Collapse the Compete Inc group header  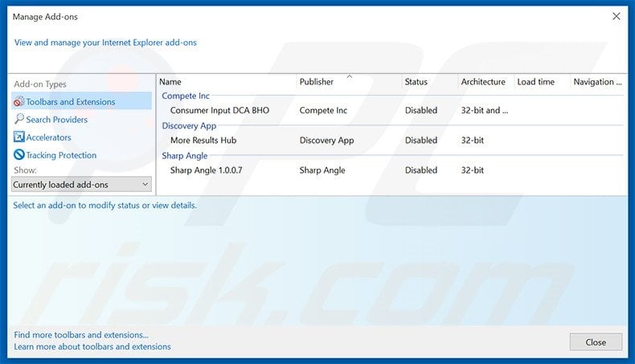pos(186,96)
